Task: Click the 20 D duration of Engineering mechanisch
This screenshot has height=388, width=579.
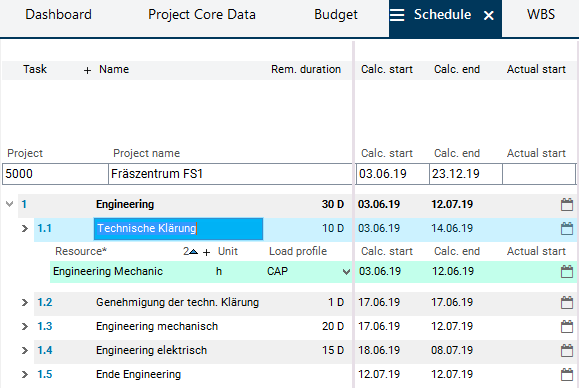Action: pos(333,326)
